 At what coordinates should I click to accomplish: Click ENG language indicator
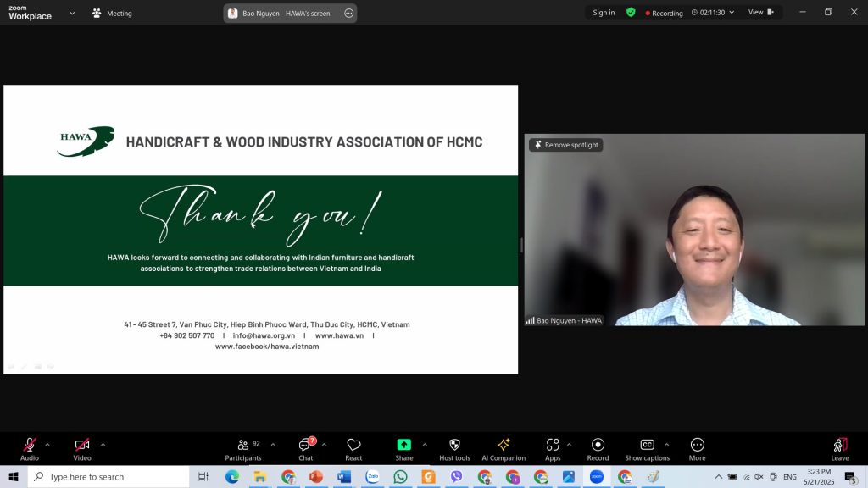(x=790, y=477)
